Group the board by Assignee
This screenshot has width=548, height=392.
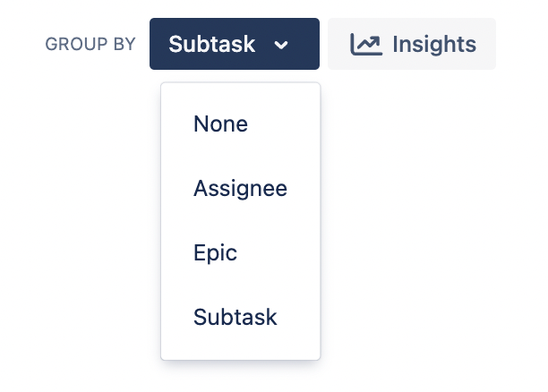[241, 188]
